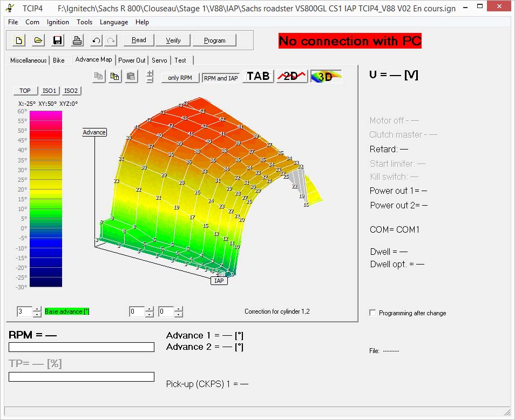Click the paste clipboard icon in map toolbar
The width and height of the screenshot is (515, 420).
(x=131, y=77)
